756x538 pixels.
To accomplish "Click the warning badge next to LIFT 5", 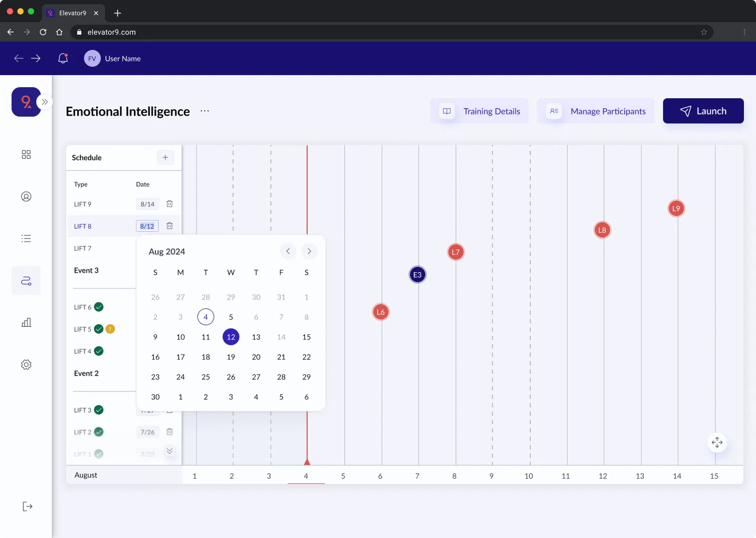I will point(110,329).
